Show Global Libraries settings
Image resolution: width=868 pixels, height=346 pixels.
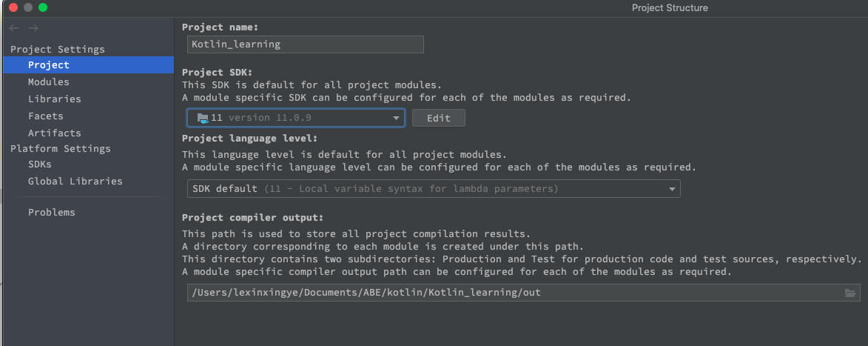click(75, 182)
